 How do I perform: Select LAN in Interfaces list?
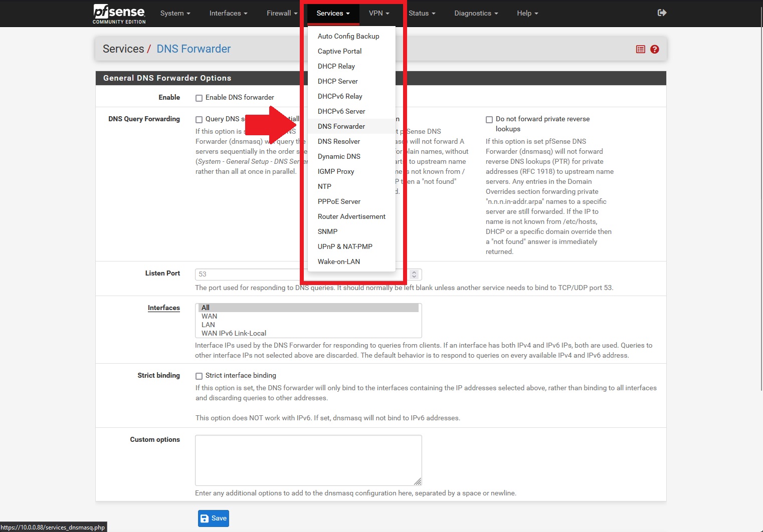pyautogui.click(x=308, y=325)
